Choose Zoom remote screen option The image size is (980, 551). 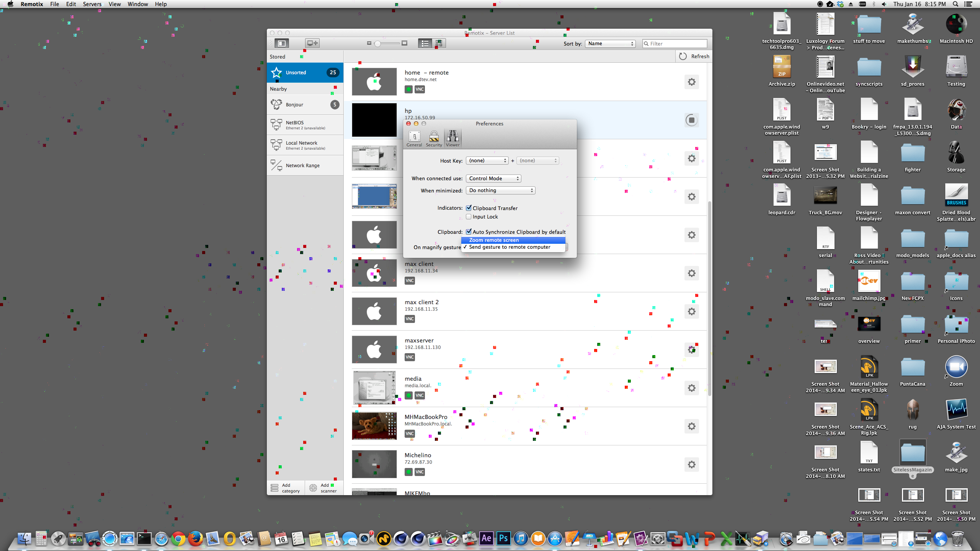click(494, 240)
